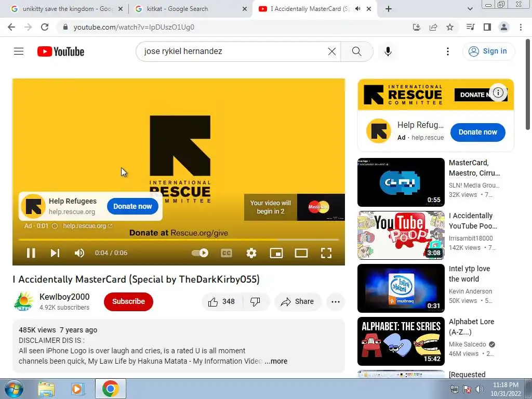
Task: Subscribe to Kewlboy2000 channel
Action: pyautogui.click(x=129, y=301)
